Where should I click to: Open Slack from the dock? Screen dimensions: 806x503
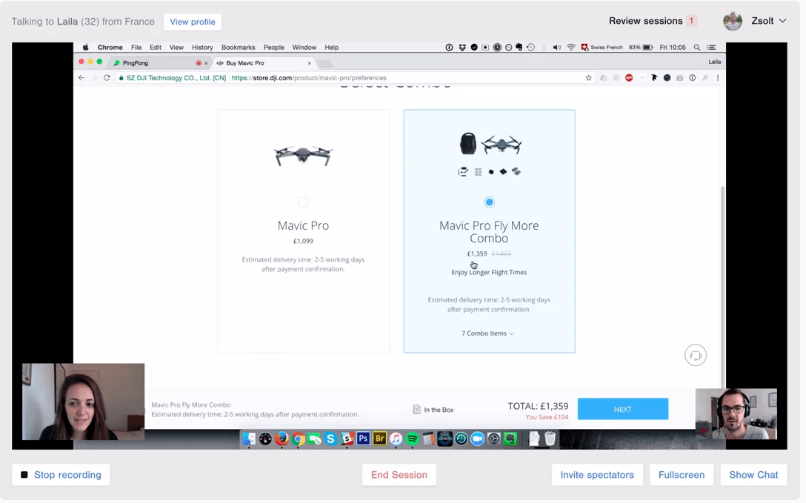coord(346,439)
